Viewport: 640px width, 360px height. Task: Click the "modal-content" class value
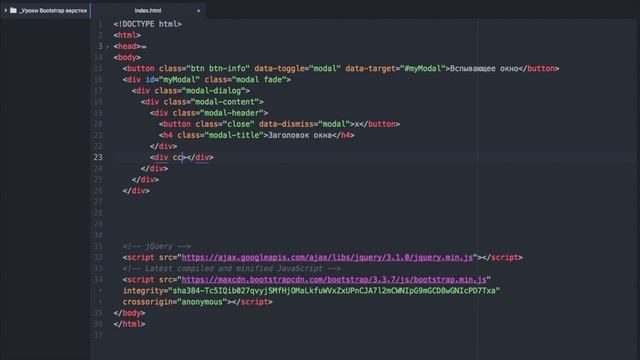coord(225,102)
